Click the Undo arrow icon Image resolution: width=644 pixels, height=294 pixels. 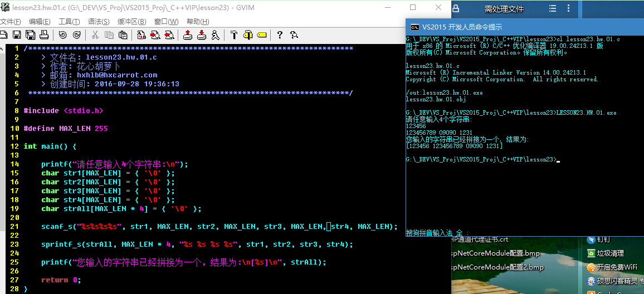coord(62,35)
